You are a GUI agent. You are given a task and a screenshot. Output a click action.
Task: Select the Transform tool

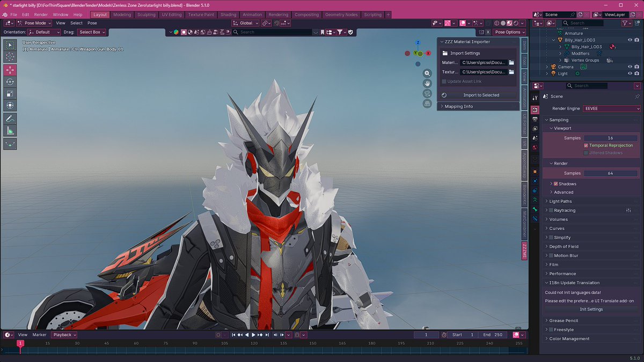[x=10, y=105]
